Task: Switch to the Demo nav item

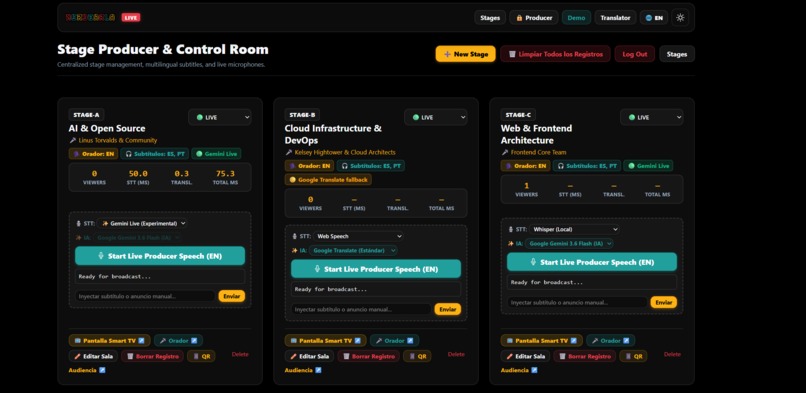Action: [x=576, y=17]
